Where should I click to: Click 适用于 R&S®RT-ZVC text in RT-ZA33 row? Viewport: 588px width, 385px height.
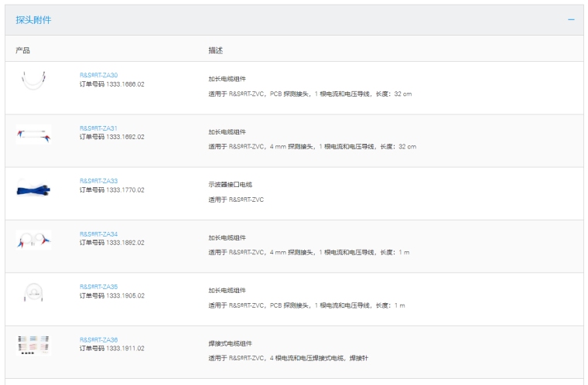click(236, 199)
